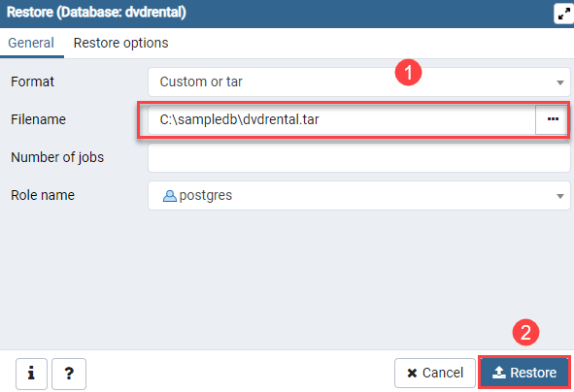Viewport: 574px width, 392px height.
Task: Switch to the General tab
Action: click(31, 43)
